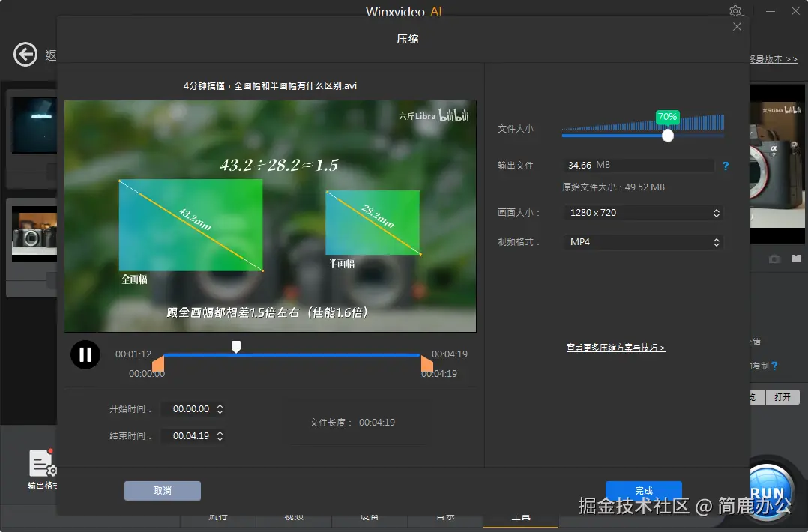Open the frame size dropdown 1280 x 720
Image resolution: width=808 pixels, height=532 pixels.
pyautogui.click(x=644, y=213)
